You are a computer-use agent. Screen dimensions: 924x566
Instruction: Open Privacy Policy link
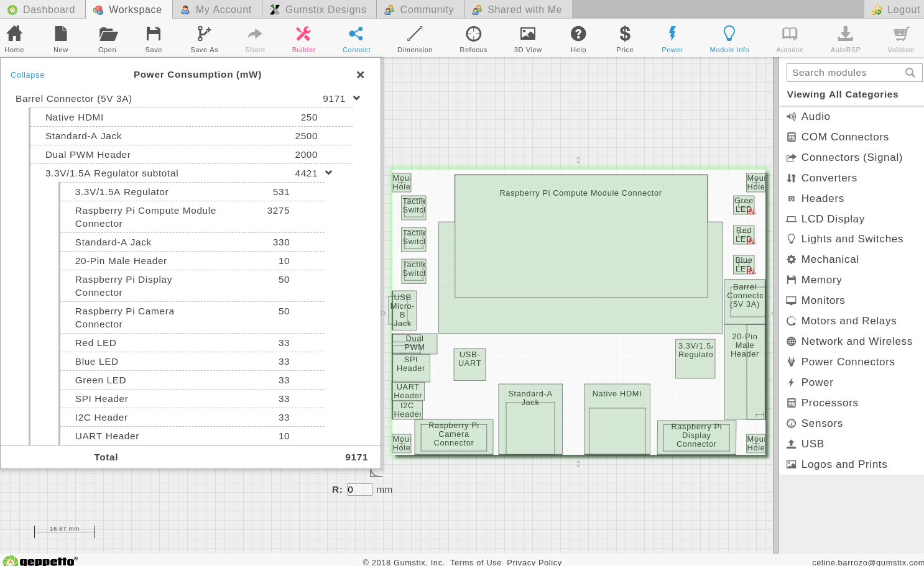coord(534,562)
